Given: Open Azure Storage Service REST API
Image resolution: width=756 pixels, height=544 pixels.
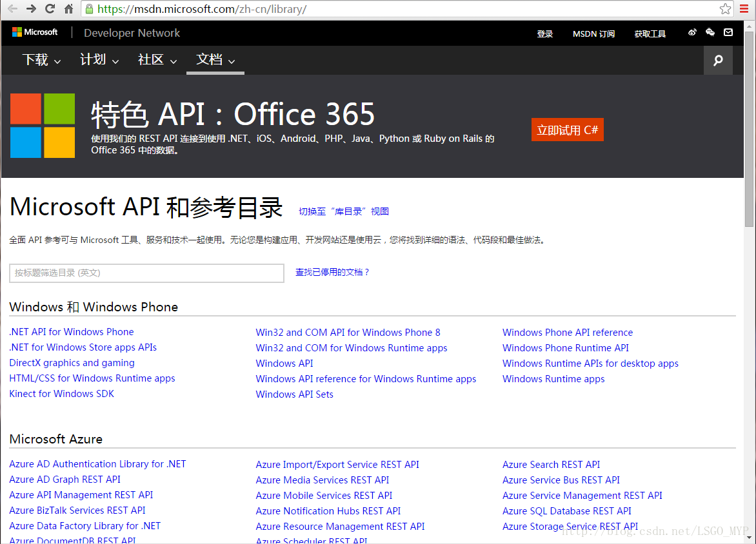Looking at the screenshot, I should click(x=570, y=526).
